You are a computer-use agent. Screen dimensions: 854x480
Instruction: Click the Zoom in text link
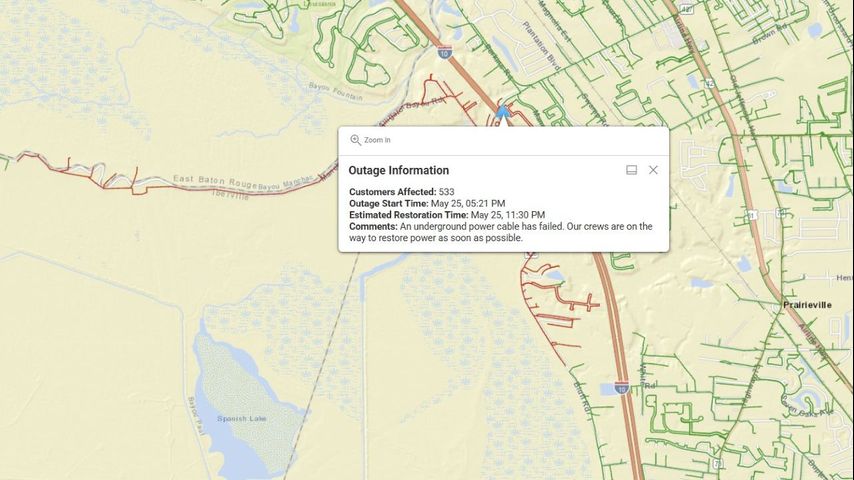[x=377, y=140]
